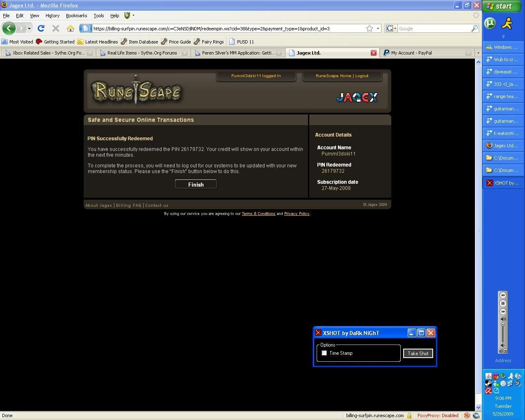This screenshot has width=525, height=420.
Task: Open the dropdown next to shield icon
Action: tap(133, 15)
